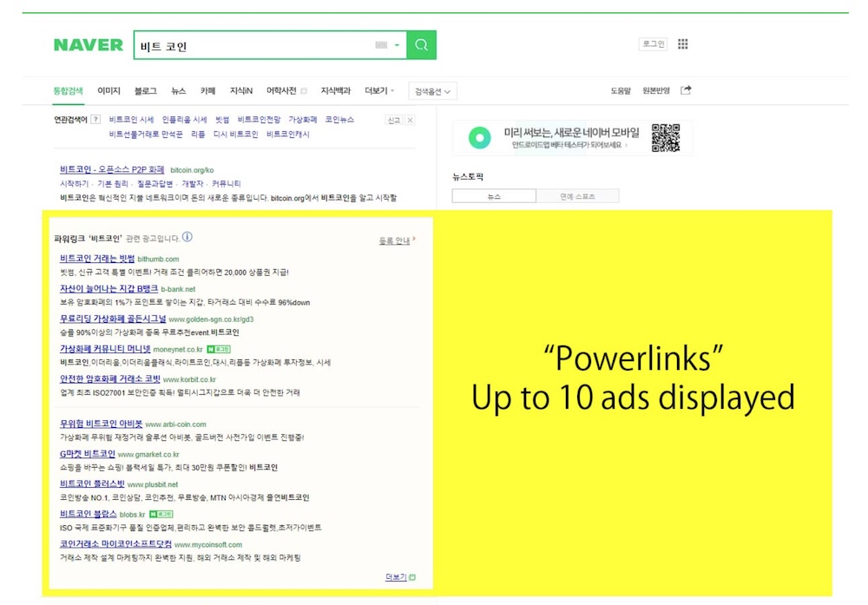Click the 시작하기 sublink under bitcoin.org

tap(74, 184)
